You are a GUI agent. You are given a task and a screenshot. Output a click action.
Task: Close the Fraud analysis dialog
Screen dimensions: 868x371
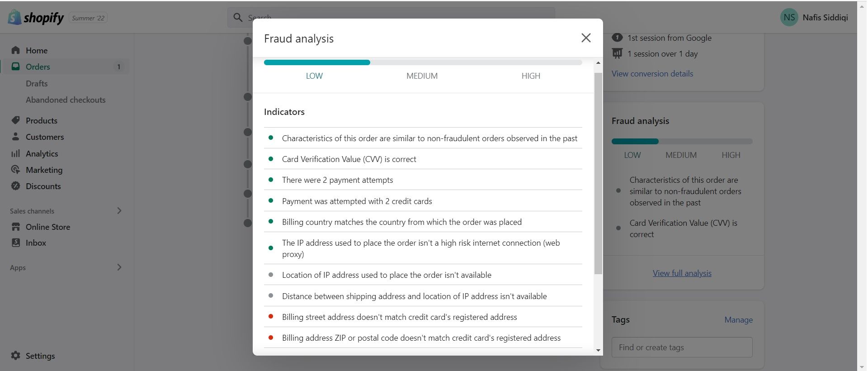(x=586, y=38)
